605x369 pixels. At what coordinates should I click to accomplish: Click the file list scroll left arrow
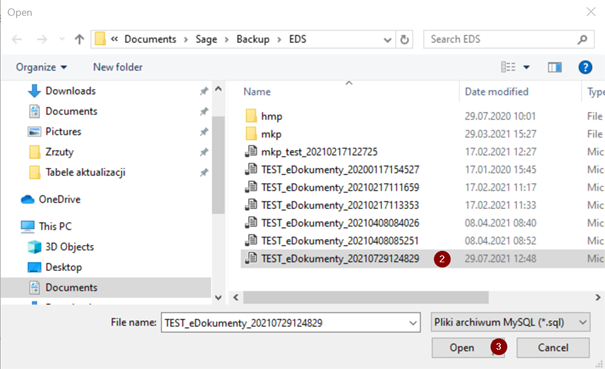point(236,298)
